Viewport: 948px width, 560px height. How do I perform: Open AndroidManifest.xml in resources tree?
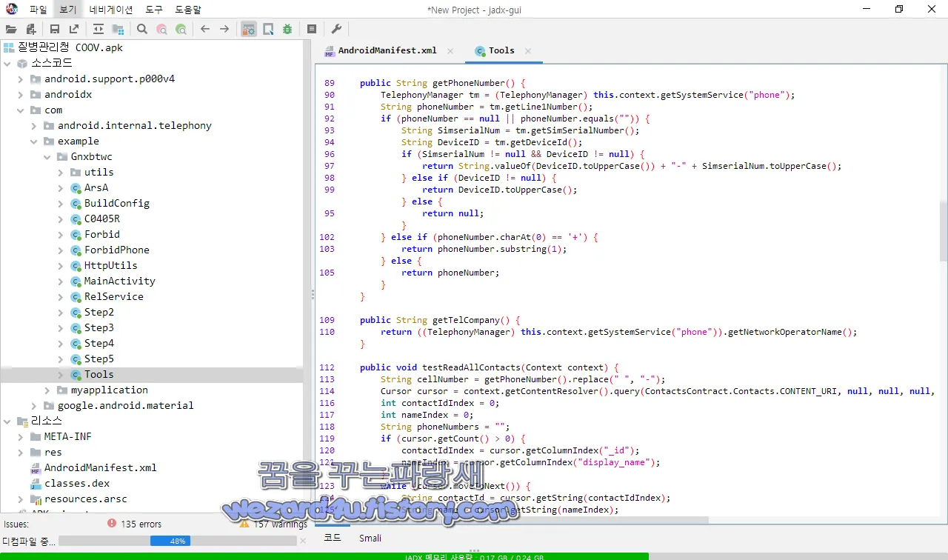pyautogui.click(x=100, y=467)
